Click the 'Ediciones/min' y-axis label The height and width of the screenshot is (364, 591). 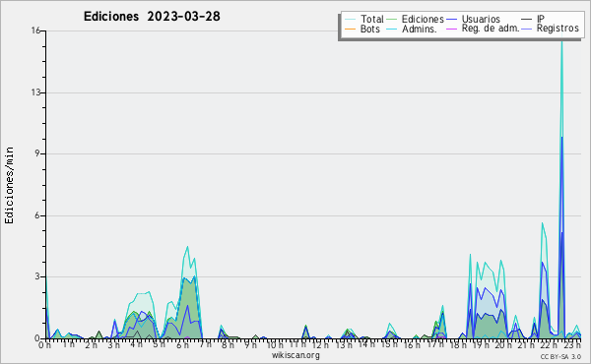click(x=9, y=185)
